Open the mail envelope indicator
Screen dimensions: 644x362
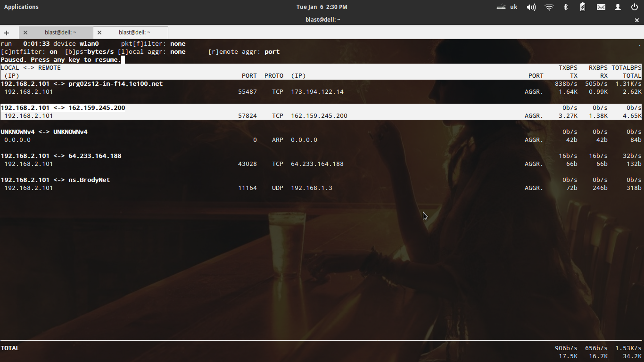601,7
